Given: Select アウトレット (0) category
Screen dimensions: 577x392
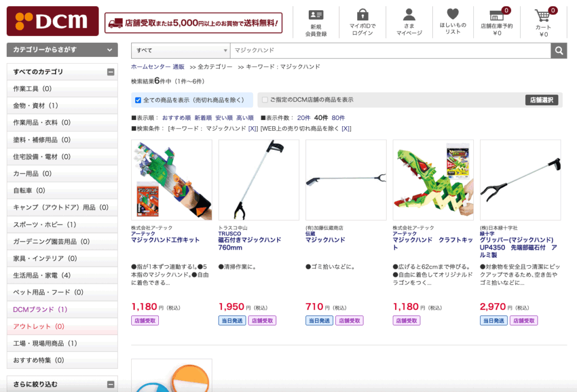Looking at the screenshot, I should pos(62,326).
